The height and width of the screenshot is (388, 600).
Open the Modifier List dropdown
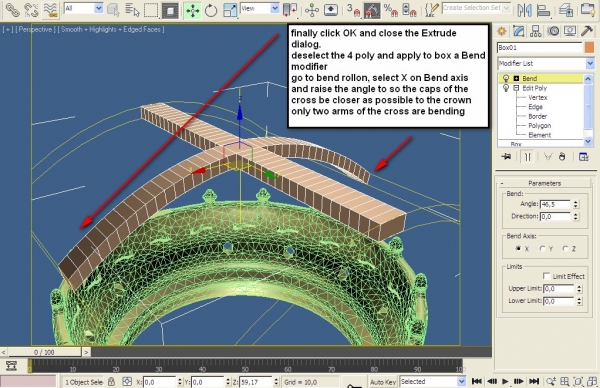(x=546, y=63)
